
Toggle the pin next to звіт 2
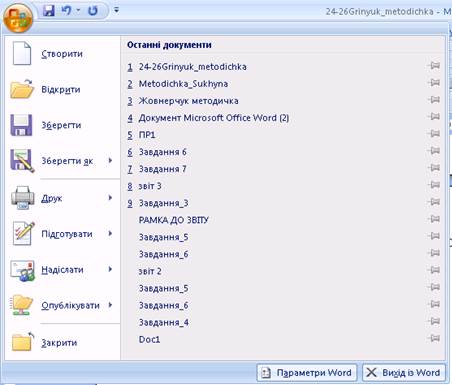(x=434, y=270)
